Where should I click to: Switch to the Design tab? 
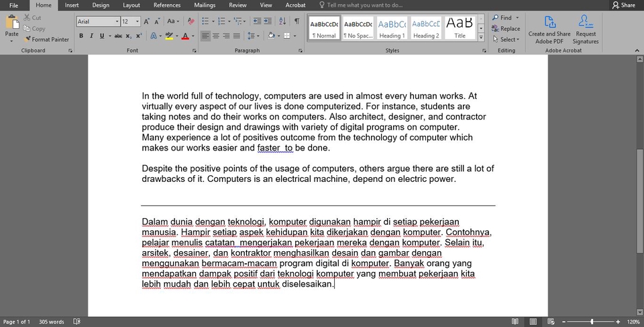[101, 5]
